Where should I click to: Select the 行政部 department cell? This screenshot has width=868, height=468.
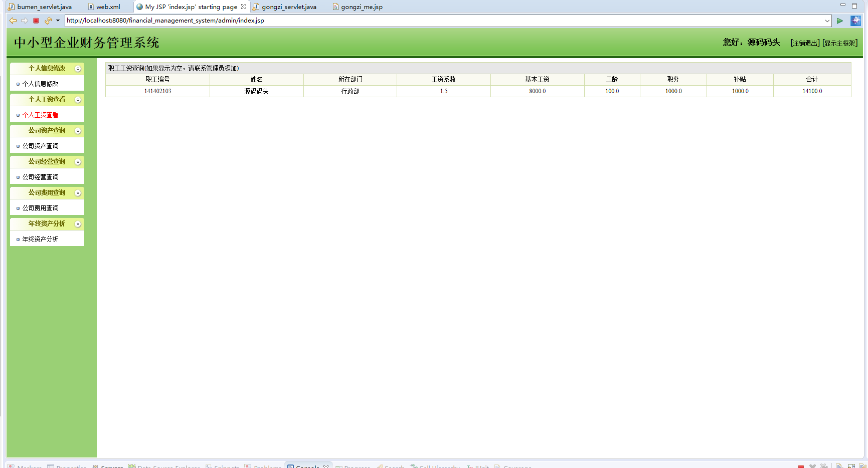(350, 91)
